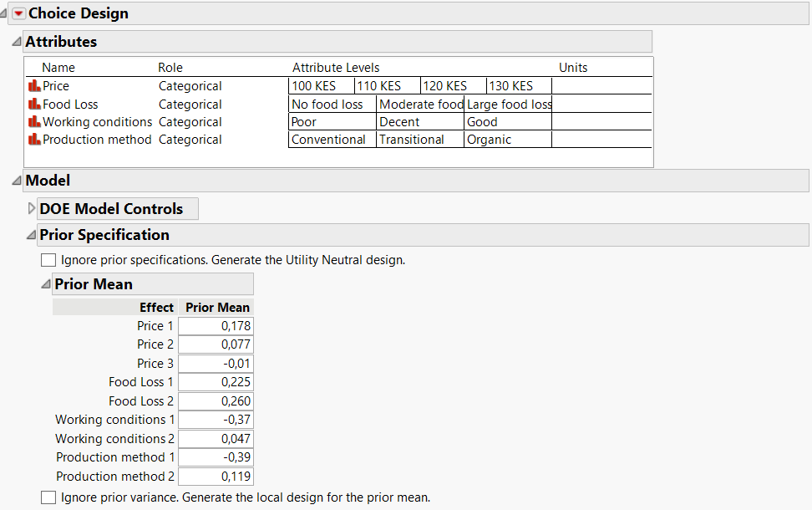Image resolution: width=812 pixels, height=510 pixels.
Task: Collapse the Prior Specification section
Action: pyautogui.click(x=32, y=235)
